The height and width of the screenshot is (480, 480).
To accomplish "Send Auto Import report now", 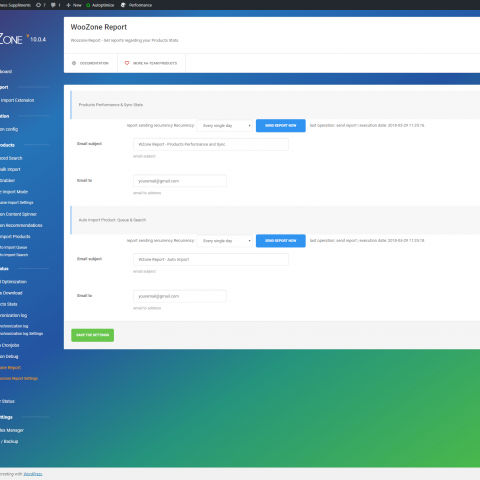I will 281,241.
